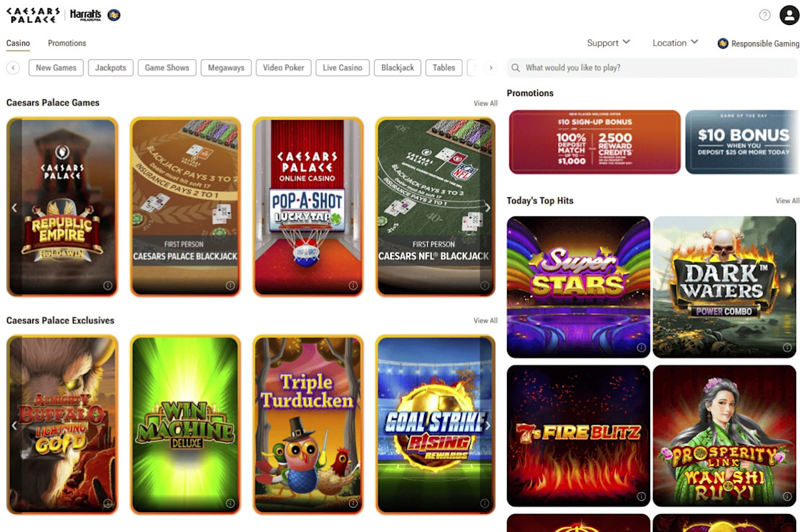Go back in category filters using left arrow
806x532 pixels.
click(14, 67)
